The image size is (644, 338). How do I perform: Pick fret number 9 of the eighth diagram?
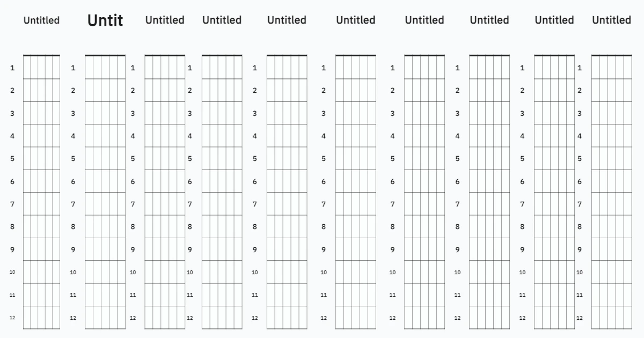pyautogui.click(x=457, y=249)
